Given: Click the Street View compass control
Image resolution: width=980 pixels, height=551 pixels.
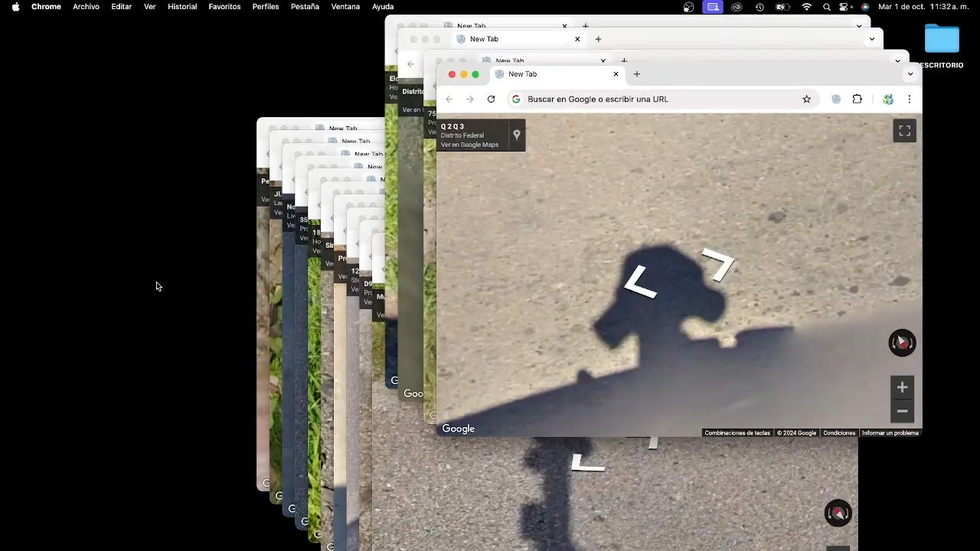Looking at the screenshot, I should click(x=902, y=343).
